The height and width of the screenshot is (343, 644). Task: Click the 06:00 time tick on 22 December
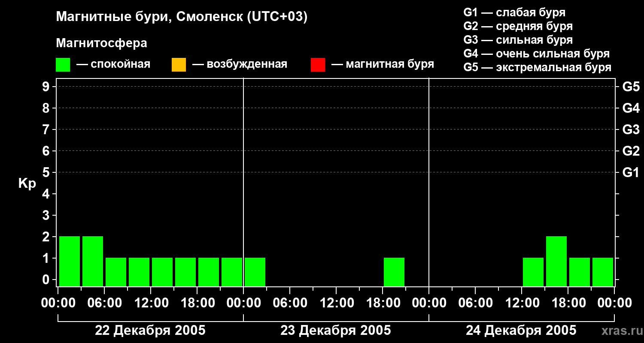pos(104,303)
